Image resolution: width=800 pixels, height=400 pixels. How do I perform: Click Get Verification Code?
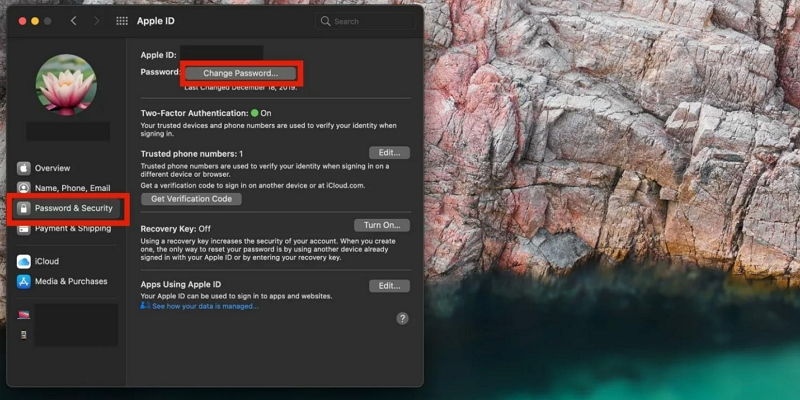[x=191, y=199]
